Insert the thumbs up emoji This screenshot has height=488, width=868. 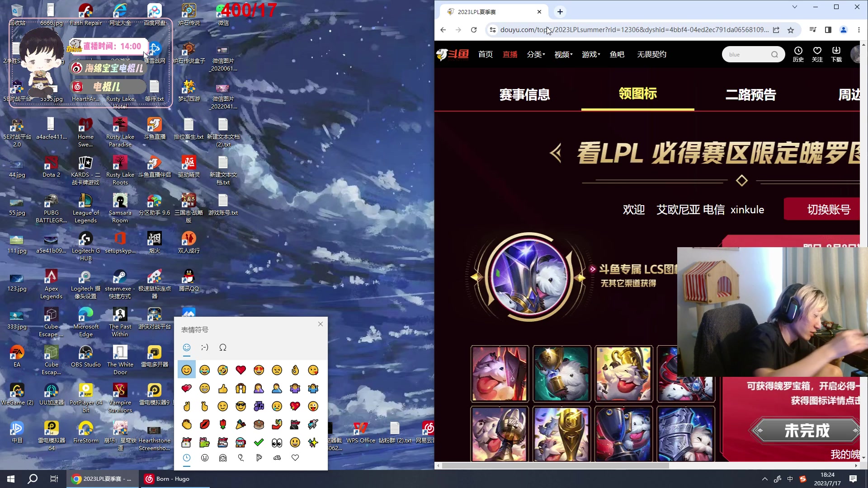pyautogui.click(x=222, y=388)
